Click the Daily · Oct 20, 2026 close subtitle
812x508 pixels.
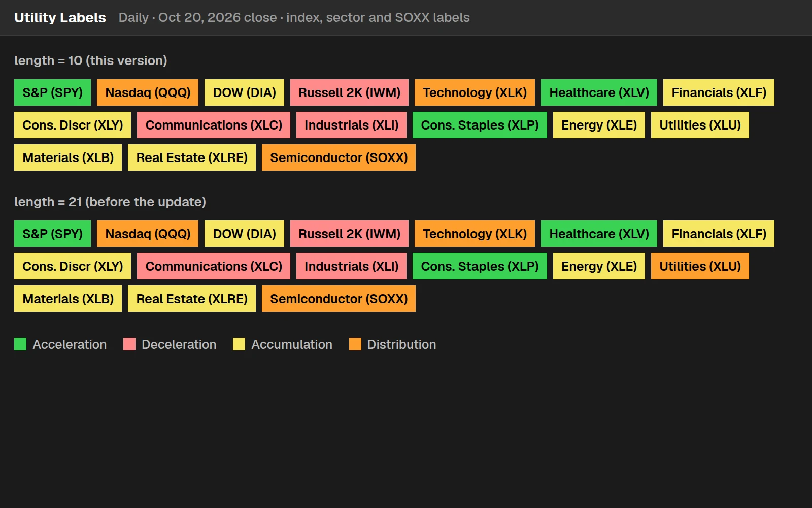pyautogui.click(x=294, y=17)
